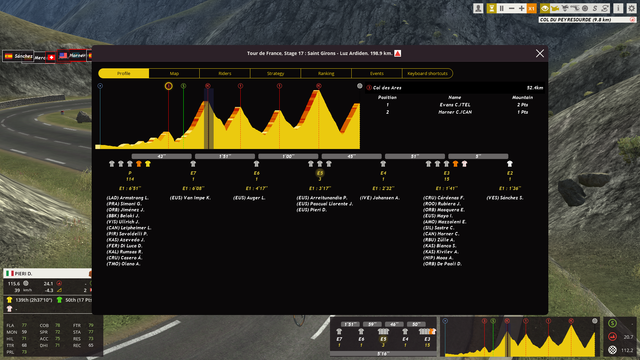
Task: Click the PIERI D. rider name panel
Action: coord(47,273)
